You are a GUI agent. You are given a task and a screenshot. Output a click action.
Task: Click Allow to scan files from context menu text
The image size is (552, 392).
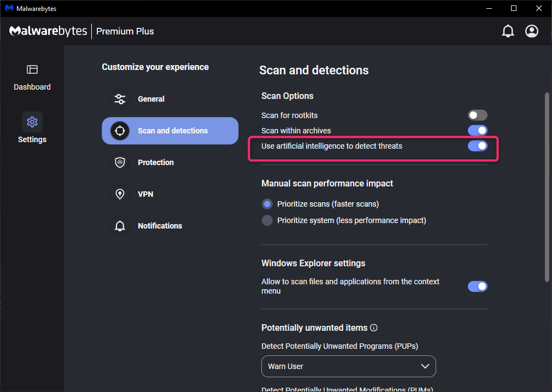(x=350, y=286)
